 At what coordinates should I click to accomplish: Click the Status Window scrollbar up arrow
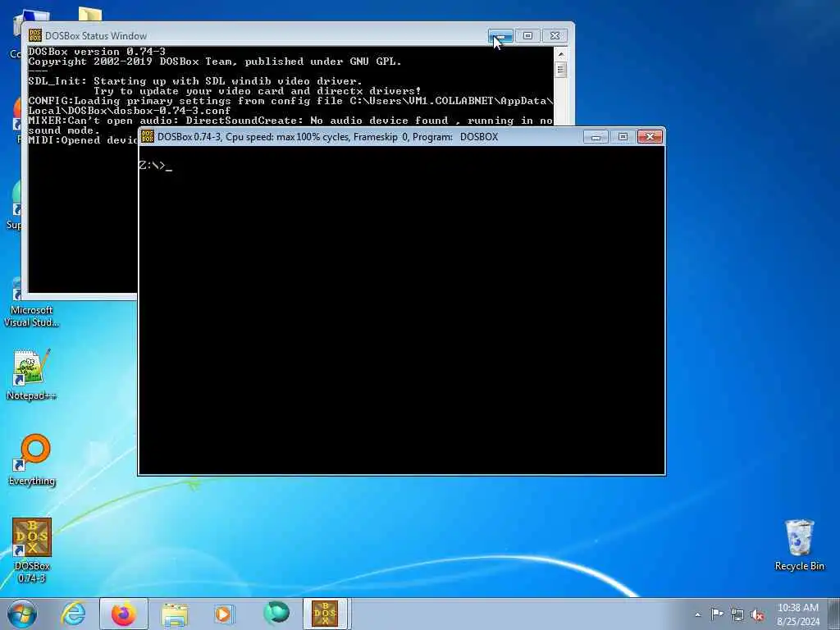coord(561,54)
